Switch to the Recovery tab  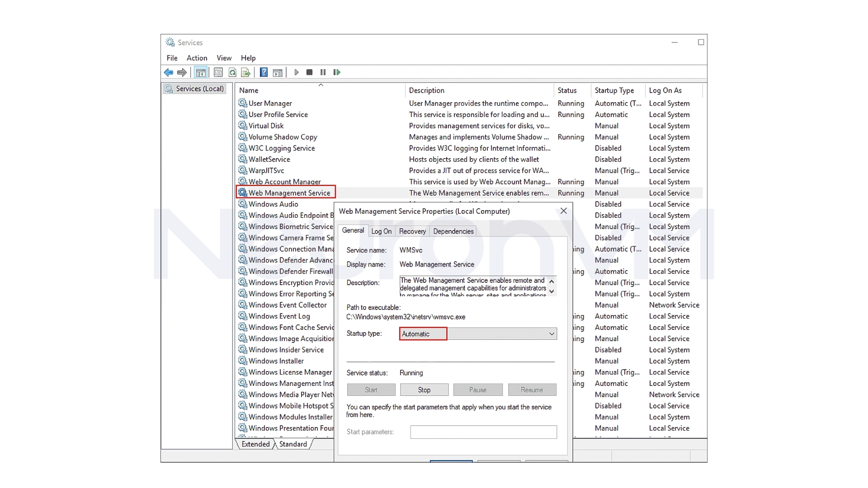pos(412,231)
